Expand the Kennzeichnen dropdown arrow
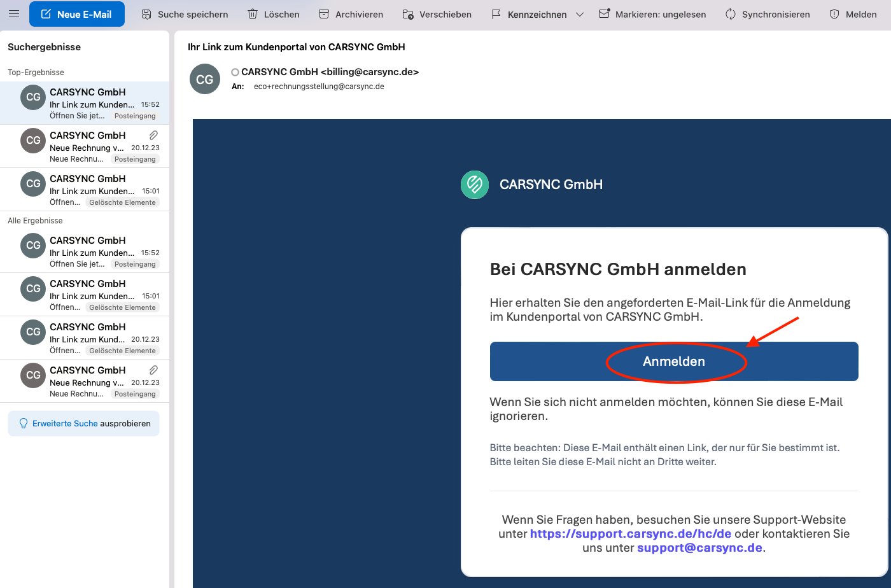Viewport: 891px width, 588px height. click(x=580, y=14)
